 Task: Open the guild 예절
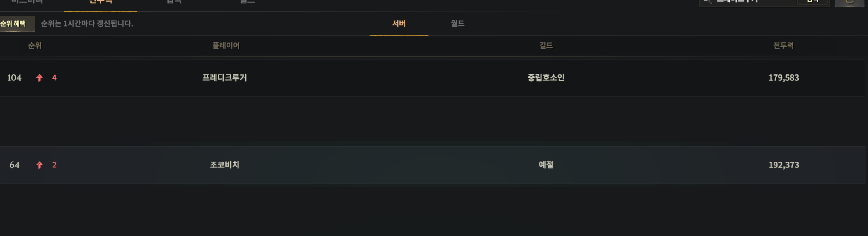point(546,165)
